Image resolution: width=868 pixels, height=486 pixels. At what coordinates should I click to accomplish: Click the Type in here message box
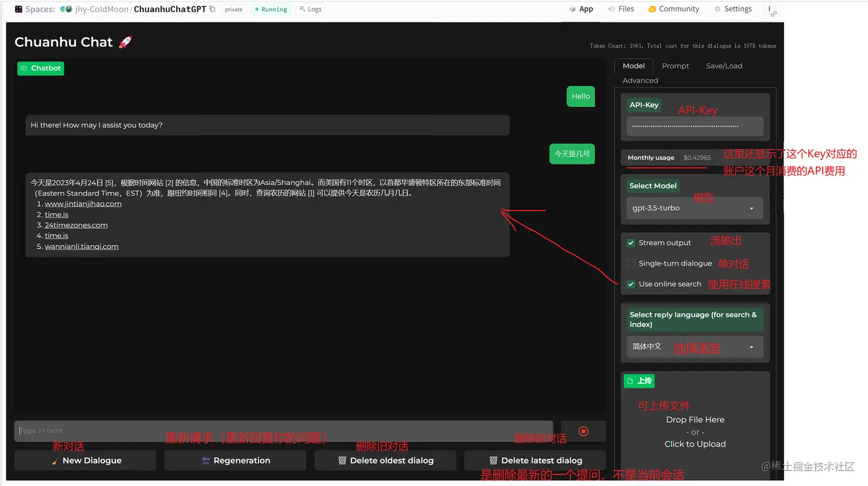(284, 431)
